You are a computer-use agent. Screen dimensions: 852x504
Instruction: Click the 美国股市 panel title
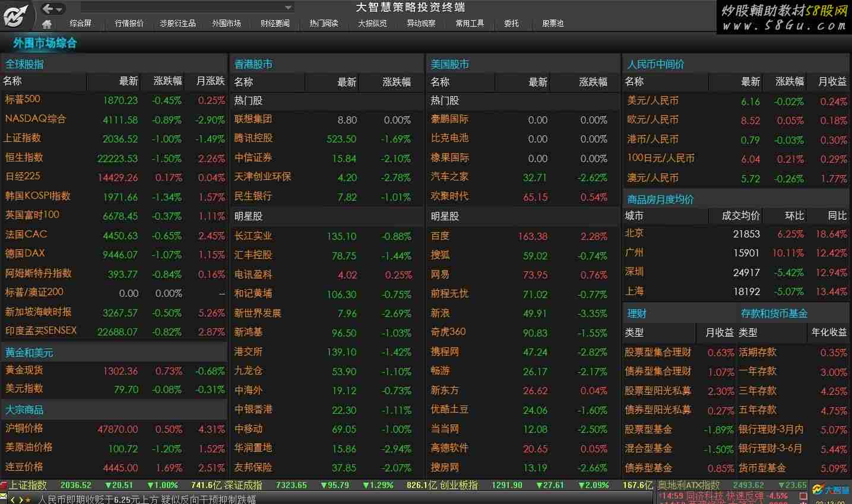tap(450, 64)
